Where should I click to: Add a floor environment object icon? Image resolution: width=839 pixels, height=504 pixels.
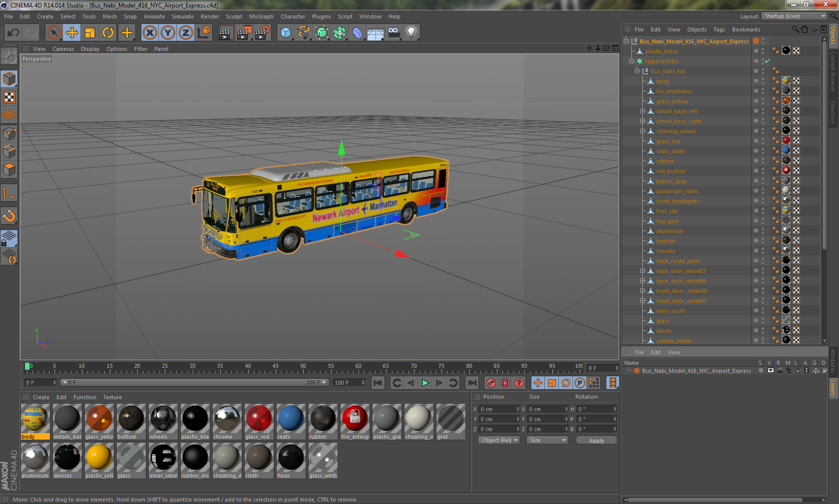pyautogui.click(x=376, y=33)
